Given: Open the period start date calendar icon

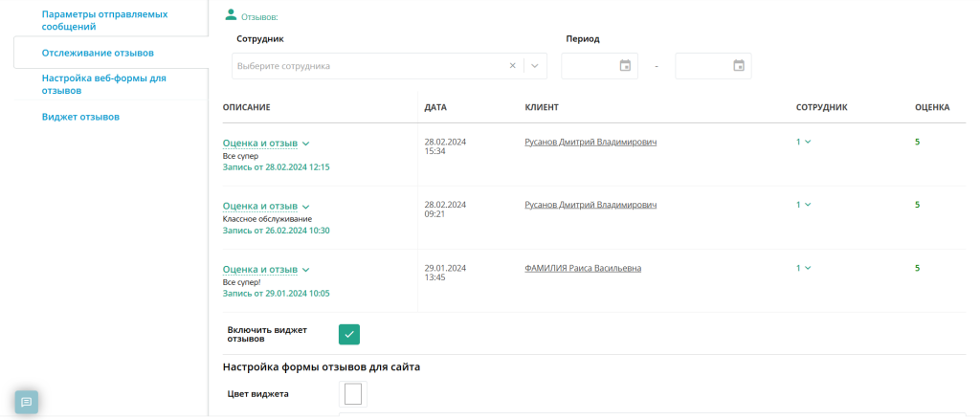Looking at the screenshot, I should point(625,66).
